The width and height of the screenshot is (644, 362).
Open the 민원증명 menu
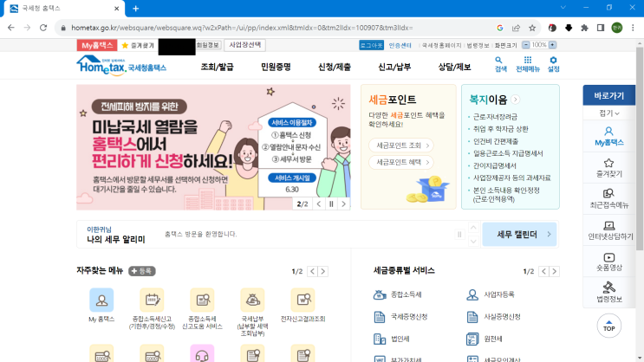(276, 67)
